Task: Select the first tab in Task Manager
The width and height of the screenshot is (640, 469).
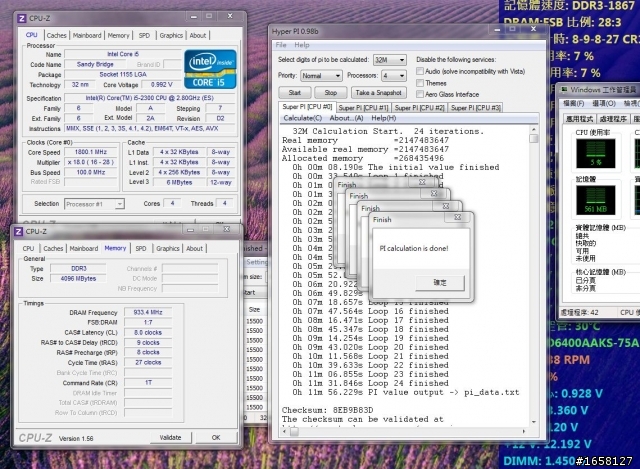Action: click(579, 119)
